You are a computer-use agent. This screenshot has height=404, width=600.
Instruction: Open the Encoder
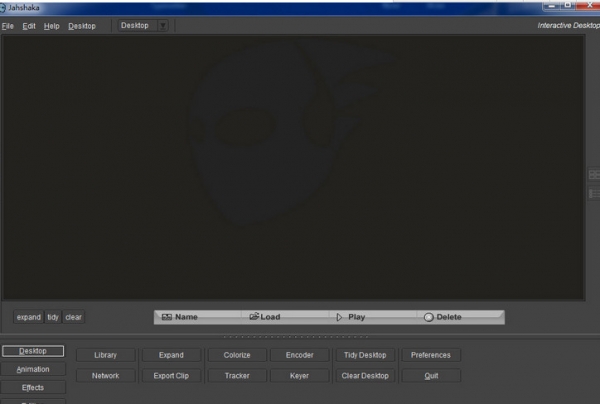[x=299, y=355]
